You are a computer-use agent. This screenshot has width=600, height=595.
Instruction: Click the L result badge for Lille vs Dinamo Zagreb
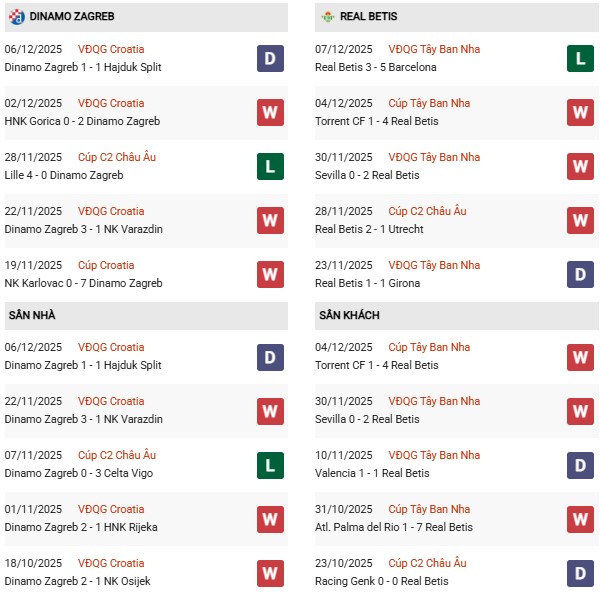[x=269, y=166]
